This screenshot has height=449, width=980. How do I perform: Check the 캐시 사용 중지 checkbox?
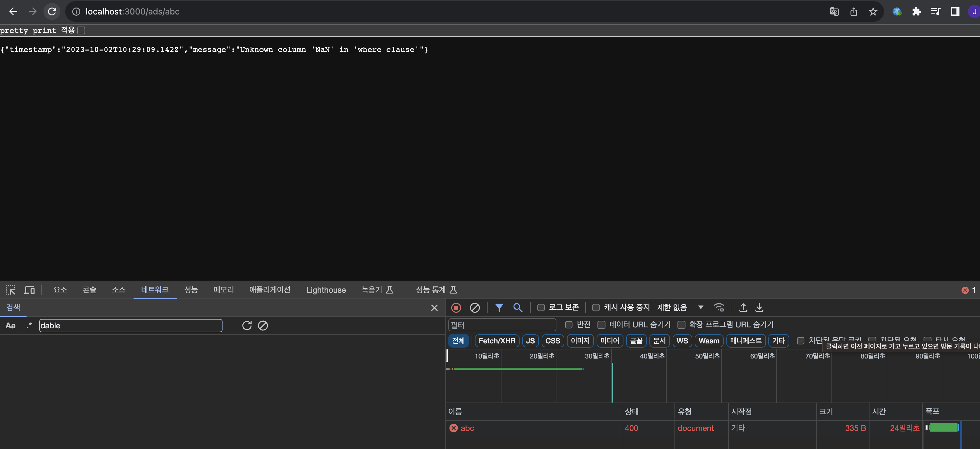point(596,307)
